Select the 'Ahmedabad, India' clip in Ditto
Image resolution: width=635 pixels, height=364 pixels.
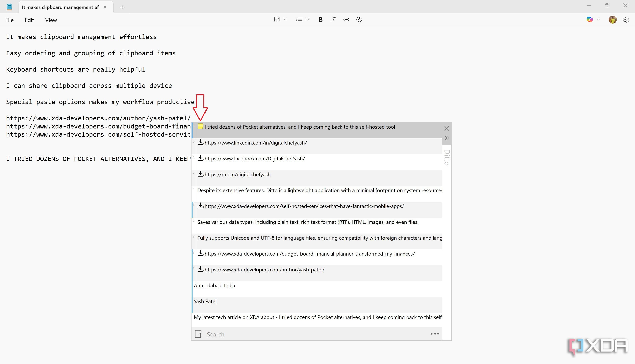317,289
